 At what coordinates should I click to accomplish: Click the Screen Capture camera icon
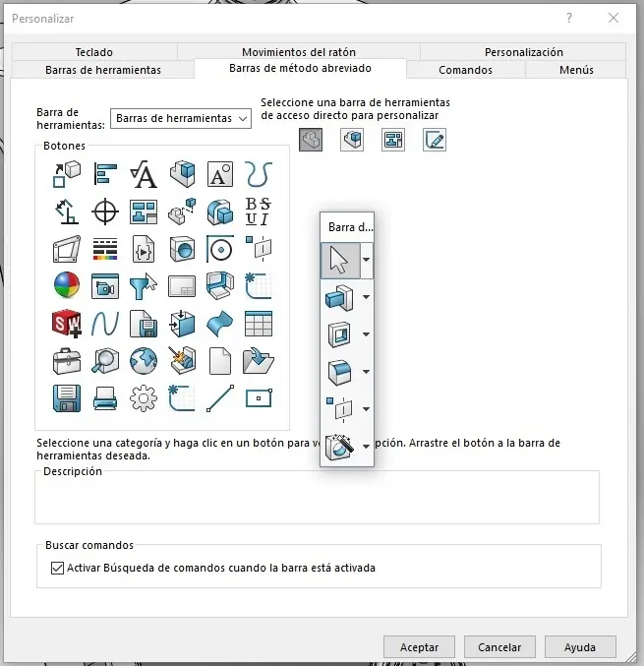click(105, 286)
